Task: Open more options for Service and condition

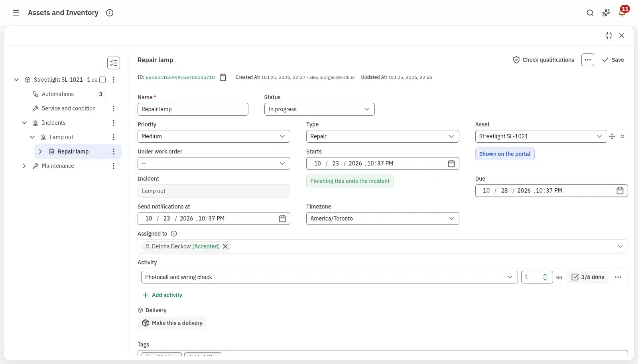Action: coord(114,108)
